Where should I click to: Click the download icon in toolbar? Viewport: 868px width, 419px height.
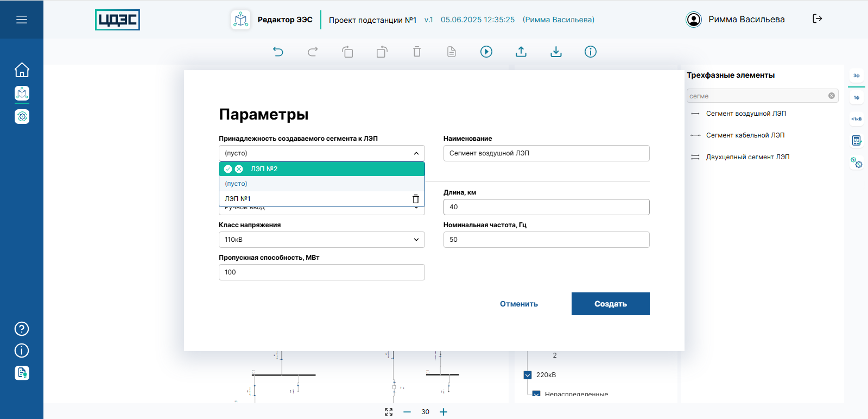pyautogui.click(x=556, y=52)
